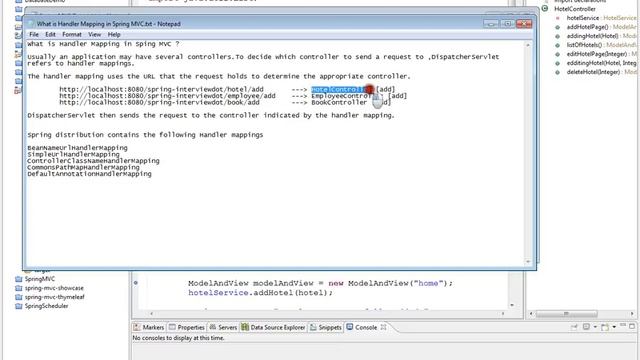Open Notepad's Help menu
This screenshot has height=360, width=640.
tap(114, 34)
